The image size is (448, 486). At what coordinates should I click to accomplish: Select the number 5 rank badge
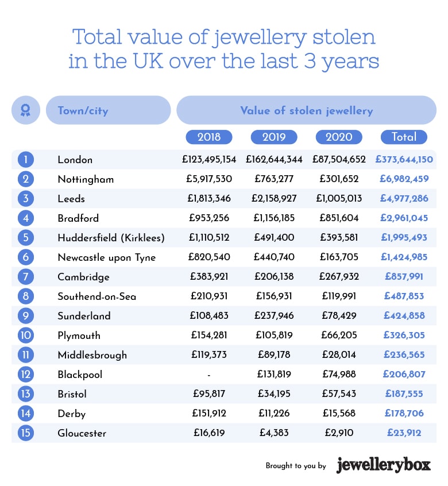(x=26, y=238)
